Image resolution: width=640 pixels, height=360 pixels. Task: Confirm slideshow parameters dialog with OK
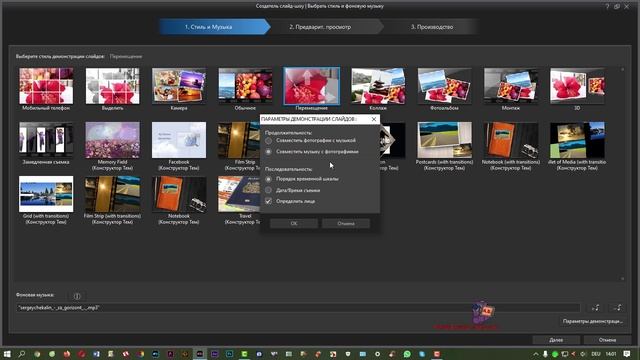[294, 223]
